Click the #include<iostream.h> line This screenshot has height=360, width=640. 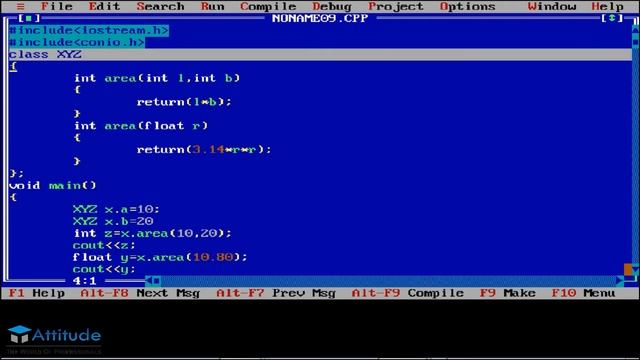point(89,31)
